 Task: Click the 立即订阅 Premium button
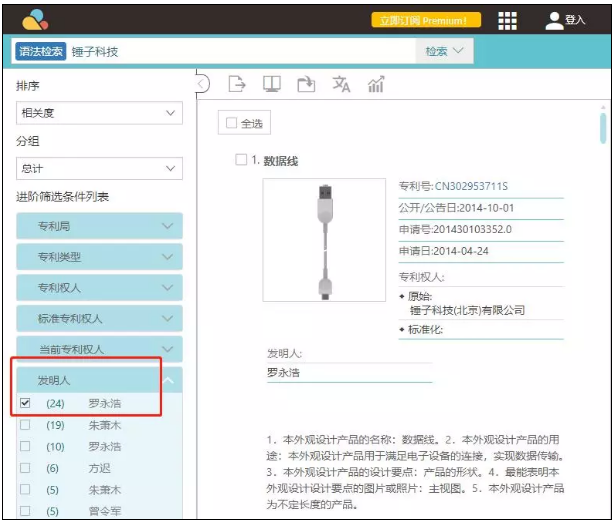coord(426,20)
